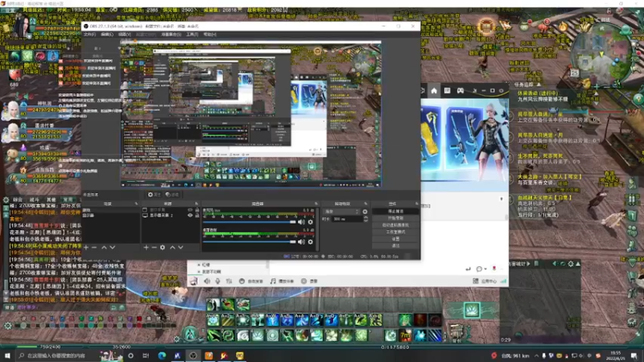Toggle visibility of display capture 2 source

pyautogui.click(x=190, y=215)
